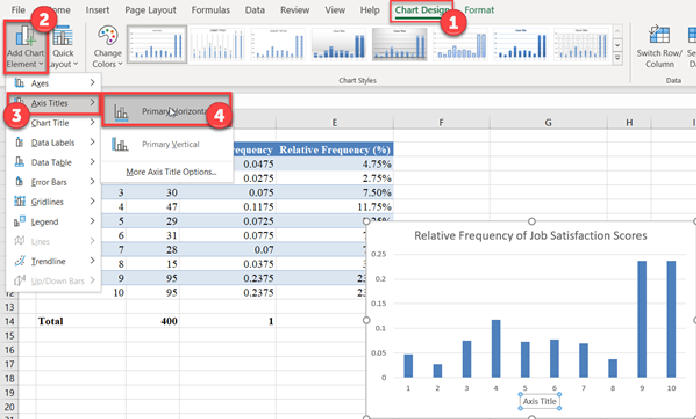Click the Data Labels menu icon
This screenshot has height=419, width=696.
(20, 142)
